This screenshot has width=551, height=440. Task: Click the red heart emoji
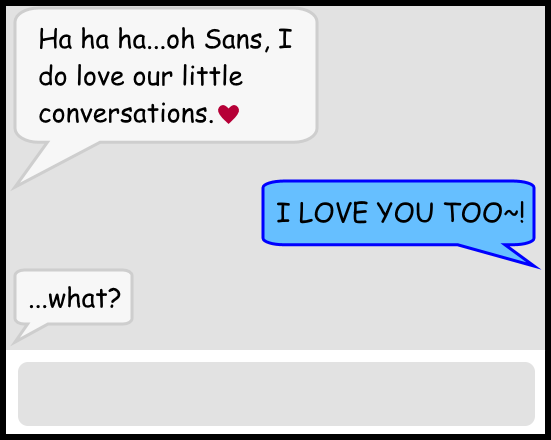coord(228,114)
